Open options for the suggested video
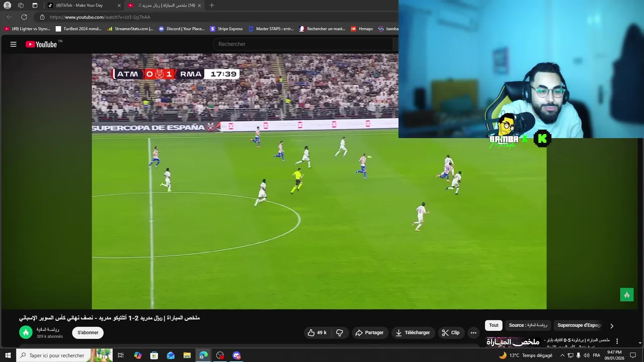Image resolution: width=644 pixels, height=362 pixels. [x=617, y=341]
